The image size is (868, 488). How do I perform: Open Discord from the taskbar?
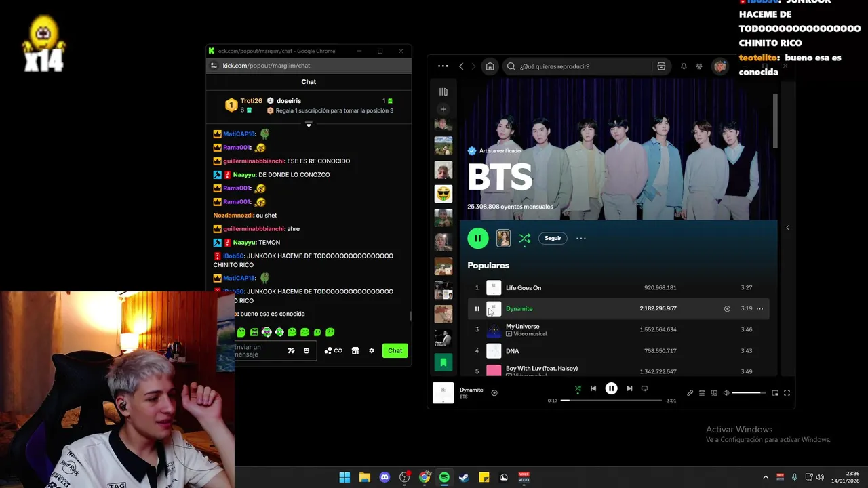pos(384,477)
